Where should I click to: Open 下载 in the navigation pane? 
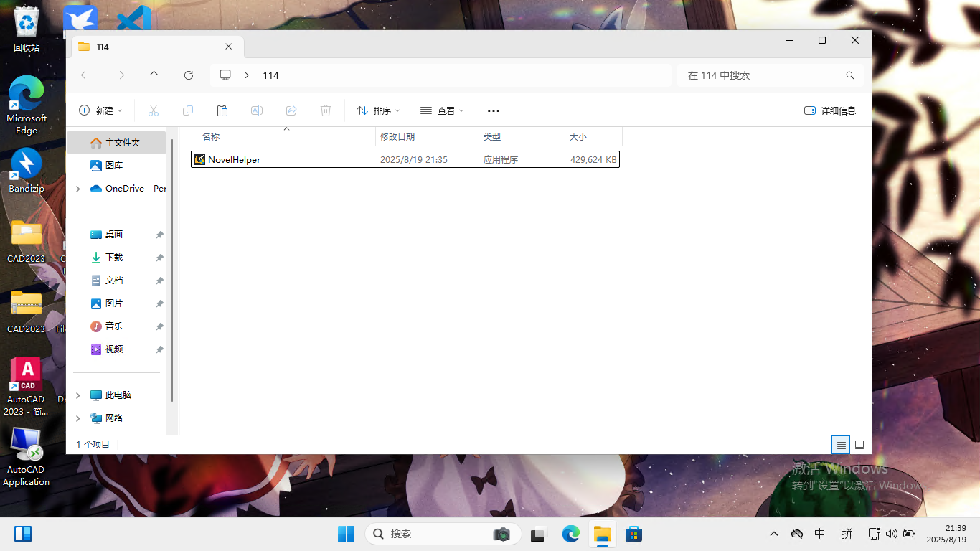(114, 258)
